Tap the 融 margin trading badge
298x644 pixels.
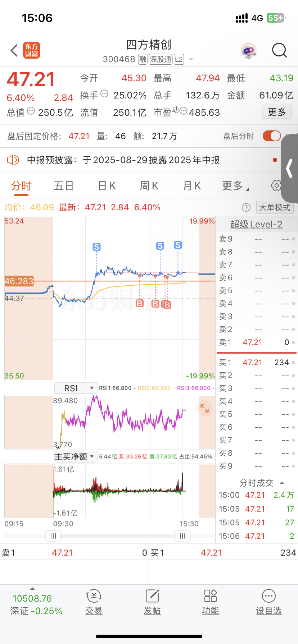tap(143, 59)
